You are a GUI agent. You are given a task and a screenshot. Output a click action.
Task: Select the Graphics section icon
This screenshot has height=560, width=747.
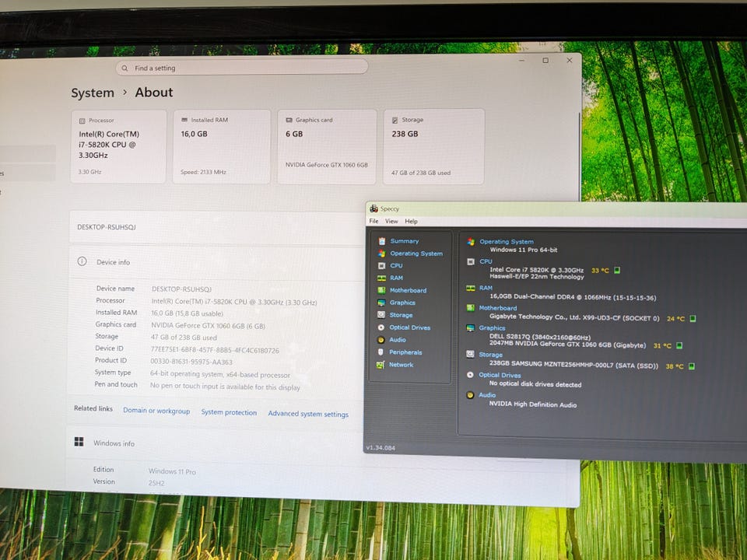(x=381, y=303)
